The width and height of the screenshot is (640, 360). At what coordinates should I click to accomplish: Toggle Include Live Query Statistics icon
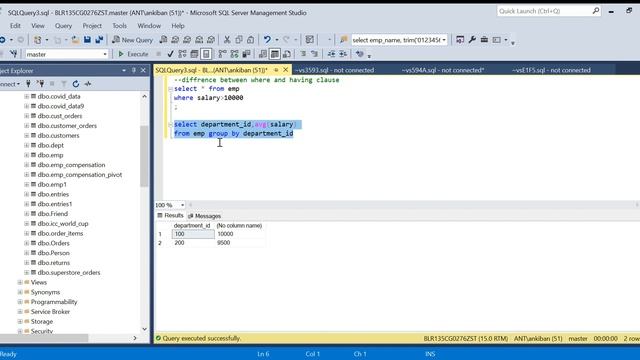(x=234, y=54)
